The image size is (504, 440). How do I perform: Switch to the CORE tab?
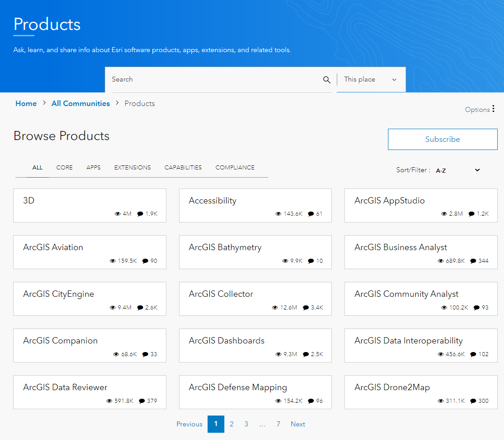(64, 168)
